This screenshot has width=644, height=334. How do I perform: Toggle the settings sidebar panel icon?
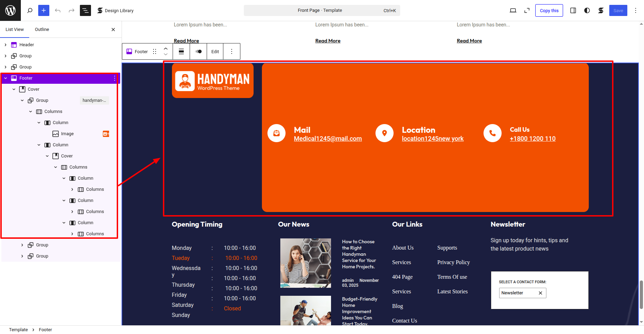tap(573, 10)
